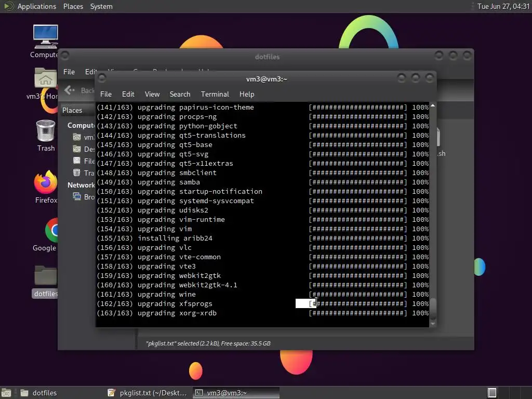Switch to vm3@vm3:~ terminal in taskbar
The image size is (532, 399).
tap(236, 393)
